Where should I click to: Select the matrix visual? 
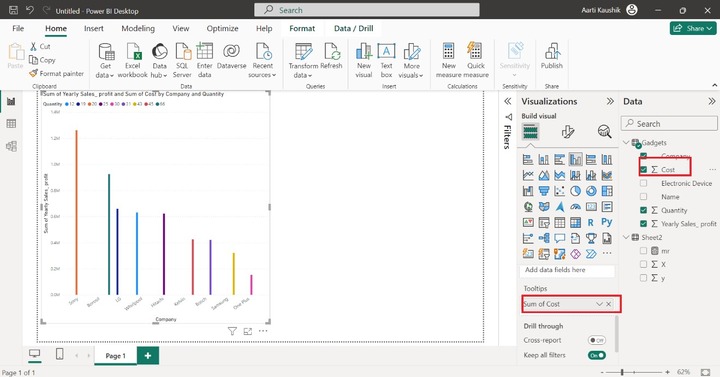tap(575, 222)
